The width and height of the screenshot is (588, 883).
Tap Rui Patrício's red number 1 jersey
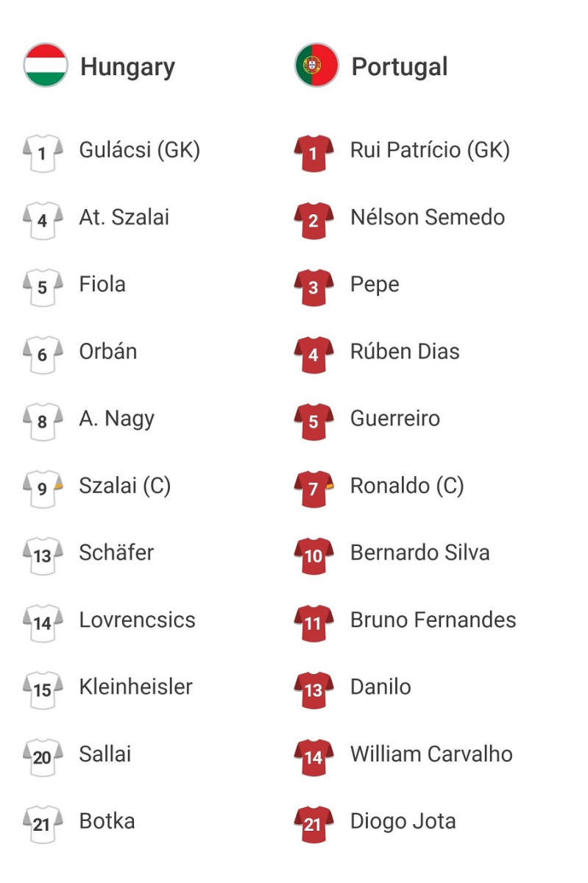[314, 153]
